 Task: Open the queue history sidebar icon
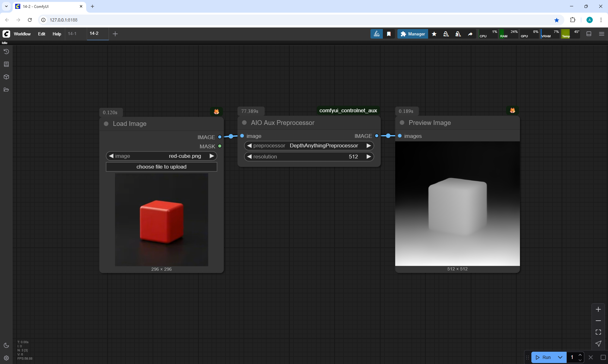(x=6, y=52)
